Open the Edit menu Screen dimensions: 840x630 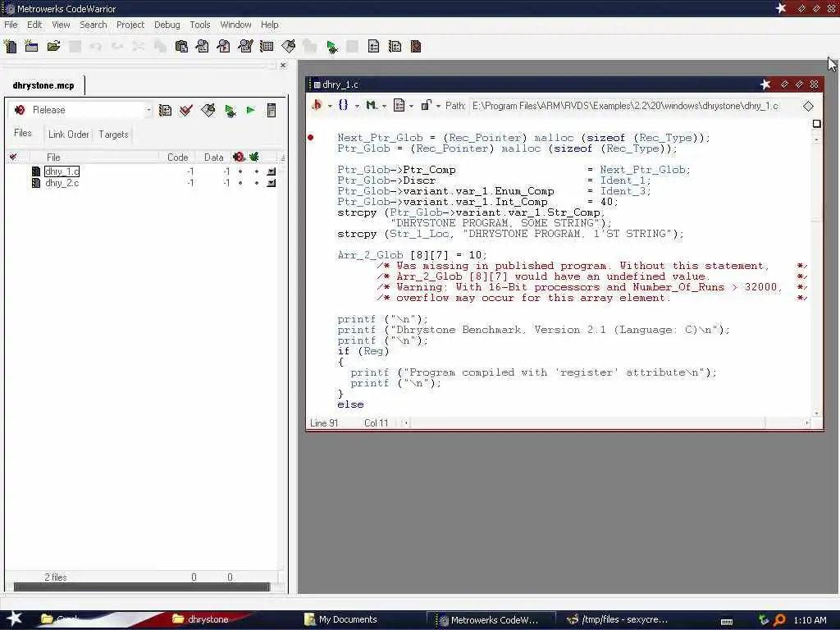pos(34,25)
